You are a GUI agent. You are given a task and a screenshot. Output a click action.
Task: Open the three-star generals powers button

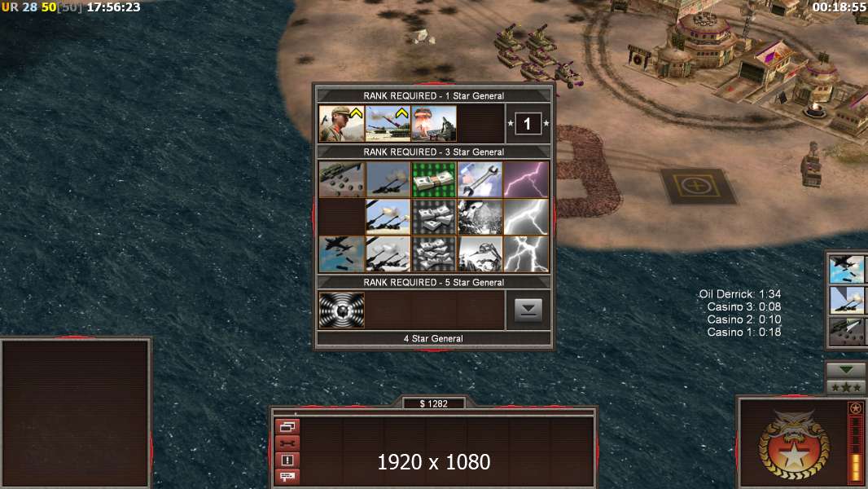click(846, 387)
